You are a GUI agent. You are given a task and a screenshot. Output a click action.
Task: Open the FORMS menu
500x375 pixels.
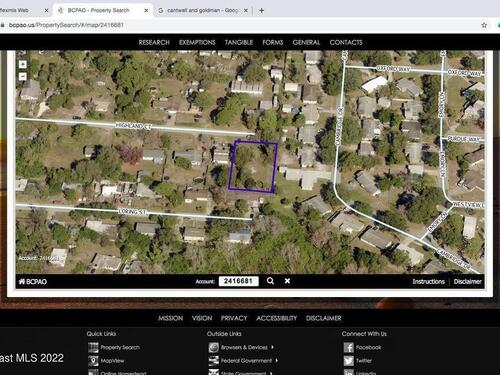pos(273,42)
